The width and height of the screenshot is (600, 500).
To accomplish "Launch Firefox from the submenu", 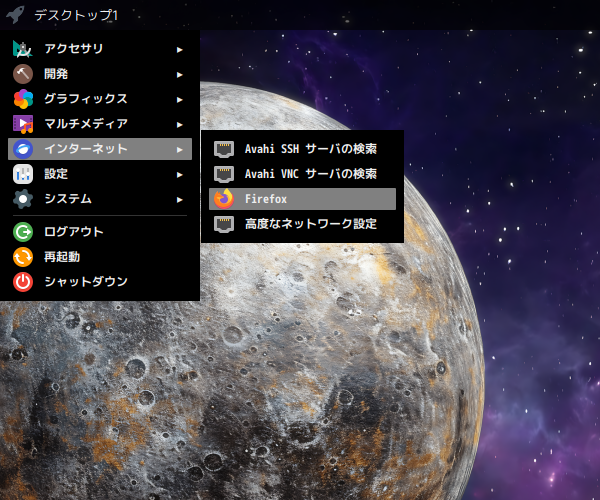I will pos(302,199).
